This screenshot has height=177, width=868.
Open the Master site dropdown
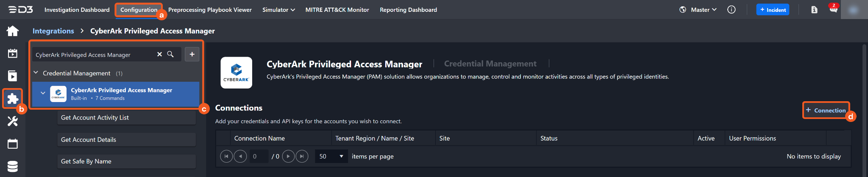click(704, 10)
